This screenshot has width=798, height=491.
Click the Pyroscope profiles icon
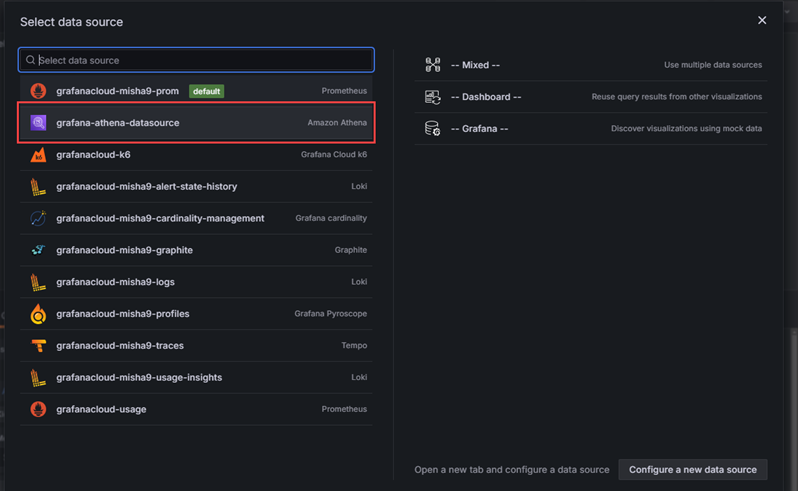(x=38, y=314)
